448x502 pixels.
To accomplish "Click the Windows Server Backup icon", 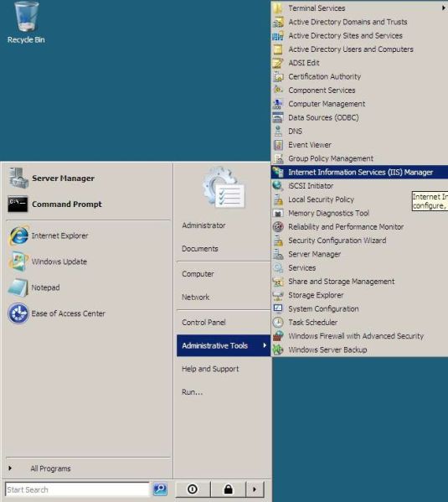I will click(x=278, y=349).
